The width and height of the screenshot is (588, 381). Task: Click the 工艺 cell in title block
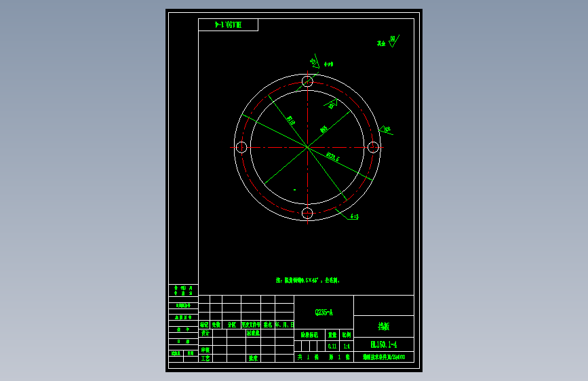[x=205, y=358]
